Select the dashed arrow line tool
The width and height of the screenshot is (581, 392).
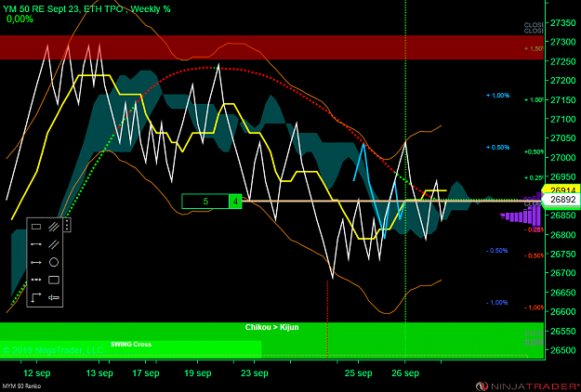coord(36,280)
